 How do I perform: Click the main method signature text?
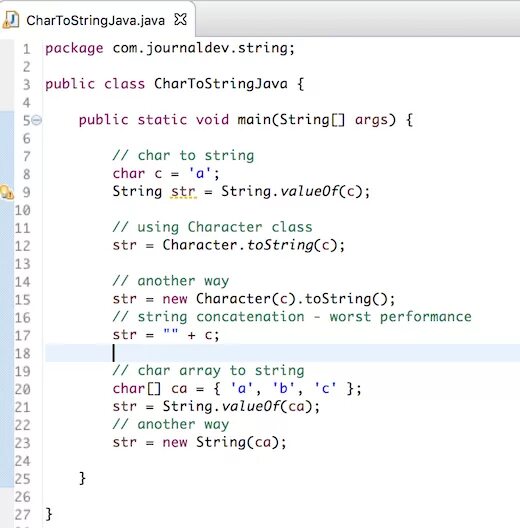pos(246,120)
